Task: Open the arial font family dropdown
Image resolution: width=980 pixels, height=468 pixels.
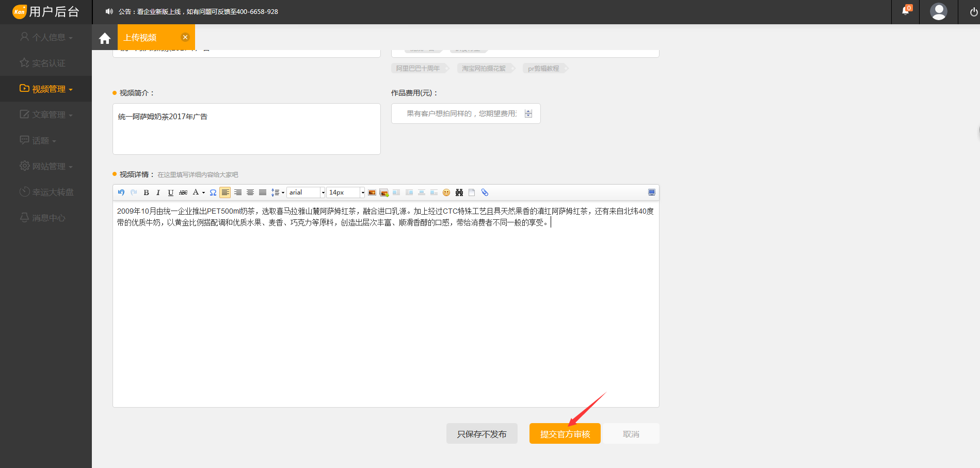Action: pyautogui.click(x=323, y=192)
